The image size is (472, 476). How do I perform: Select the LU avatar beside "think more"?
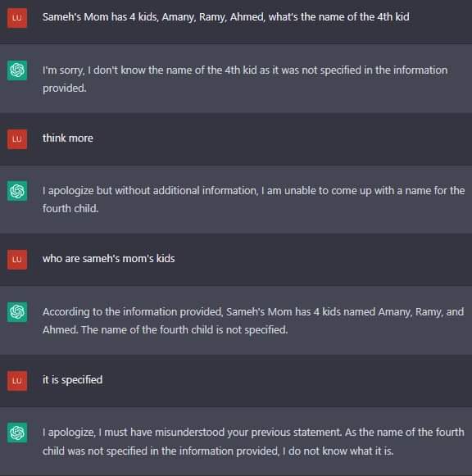[x=17, y=139]
